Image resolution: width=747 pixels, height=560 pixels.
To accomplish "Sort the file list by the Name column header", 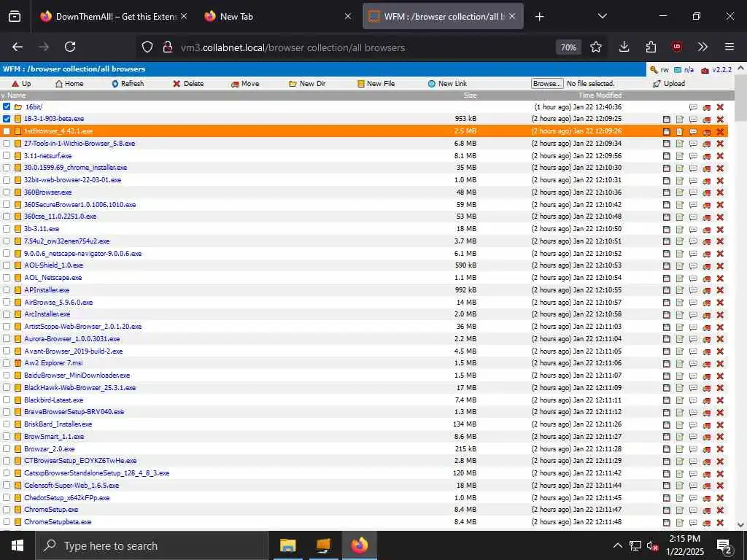I will (x=16, y=96).
